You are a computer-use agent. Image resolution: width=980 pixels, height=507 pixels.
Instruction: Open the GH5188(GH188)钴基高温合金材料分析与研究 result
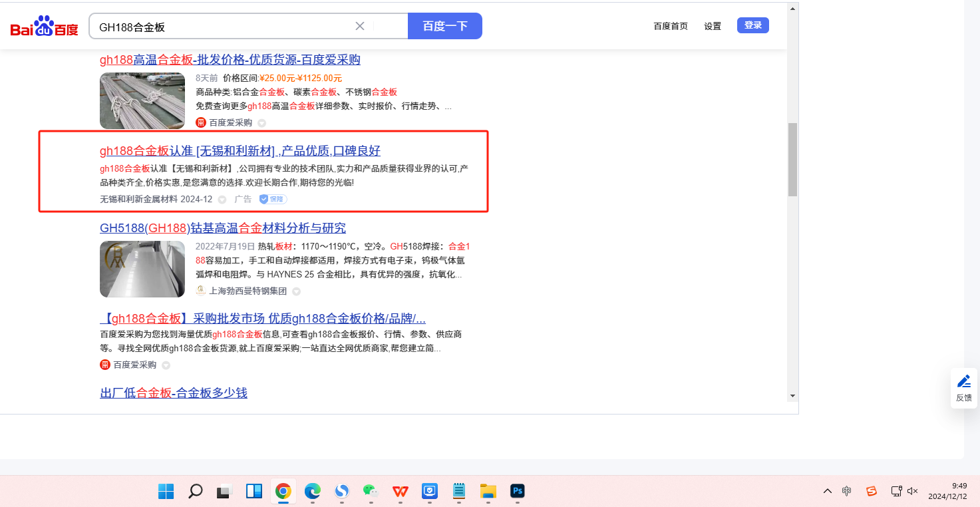tap(223, 228)
